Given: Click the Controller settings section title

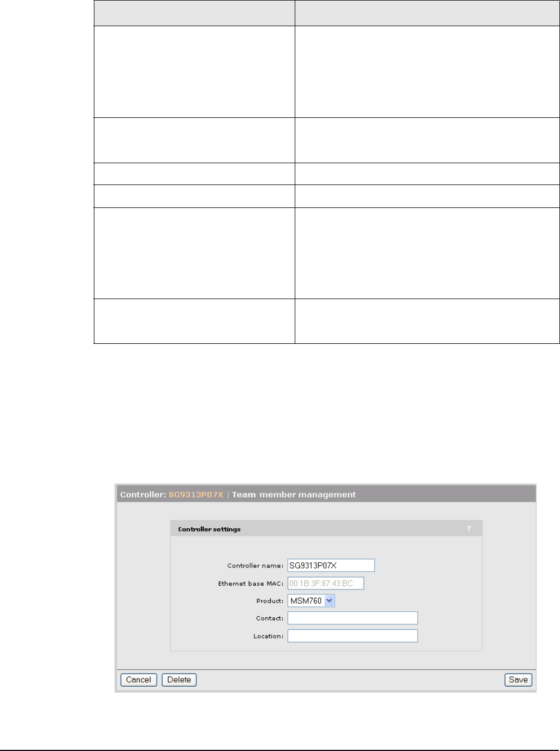Looking at the screenshot, I should [x=209, y=529].
